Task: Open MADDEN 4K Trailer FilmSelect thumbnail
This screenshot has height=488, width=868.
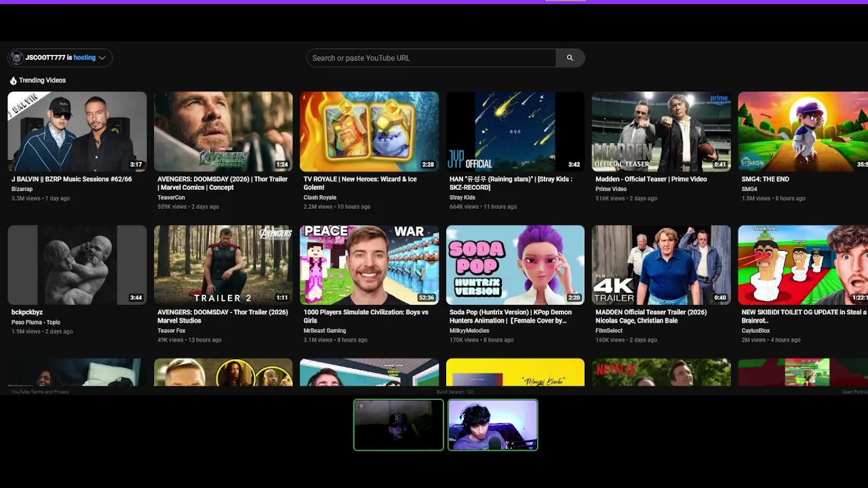Action: [661, 265]
